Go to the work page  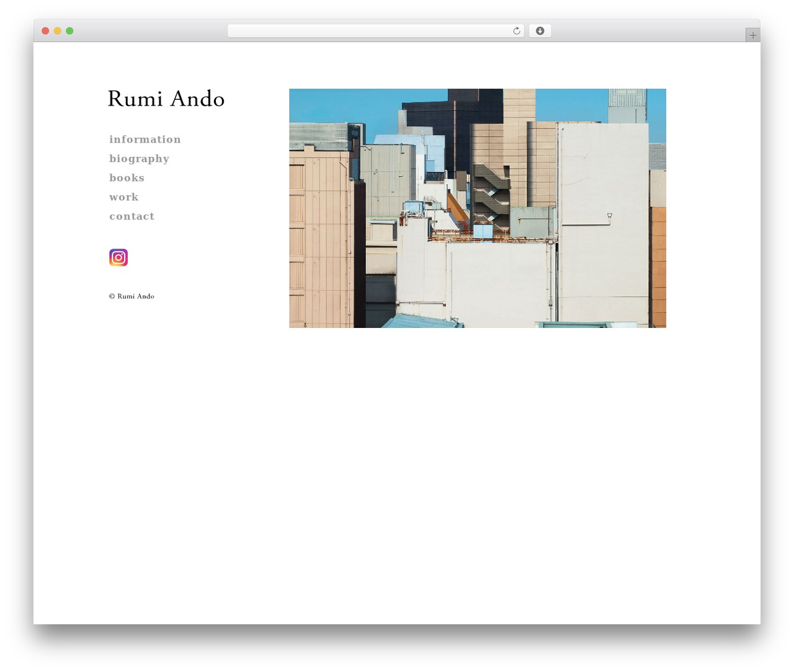124,197
